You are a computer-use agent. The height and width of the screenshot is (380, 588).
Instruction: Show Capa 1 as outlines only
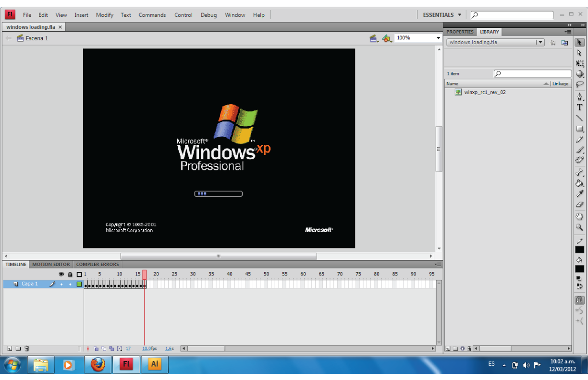(x=79, y=285)
